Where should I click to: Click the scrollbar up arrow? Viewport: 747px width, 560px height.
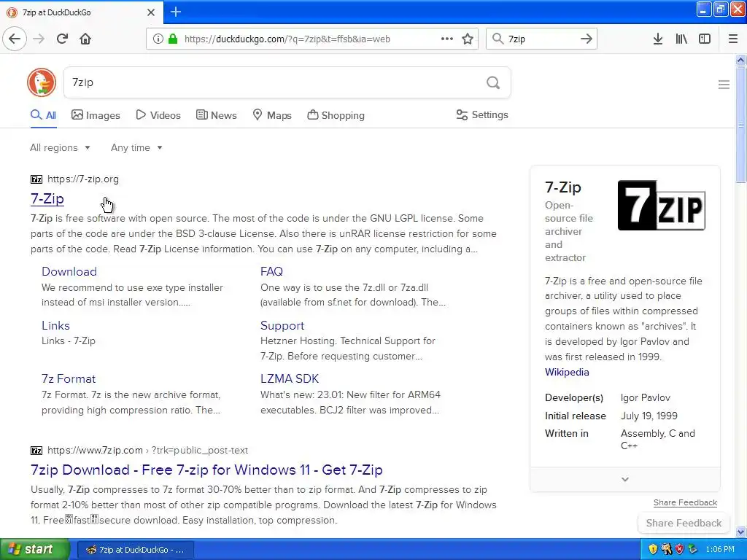(x=741, y=60)
